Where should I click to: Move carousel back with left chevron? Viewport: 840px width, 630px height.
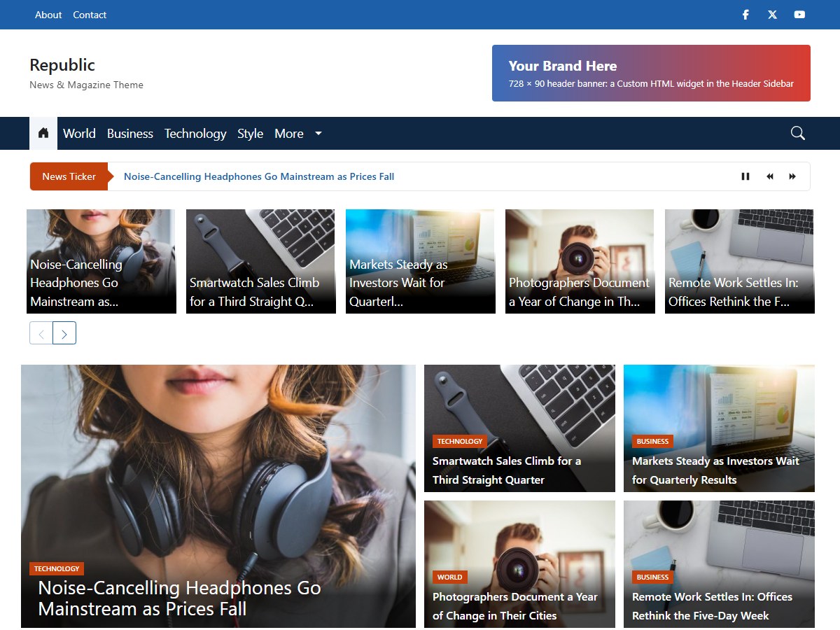pos(41,333)
